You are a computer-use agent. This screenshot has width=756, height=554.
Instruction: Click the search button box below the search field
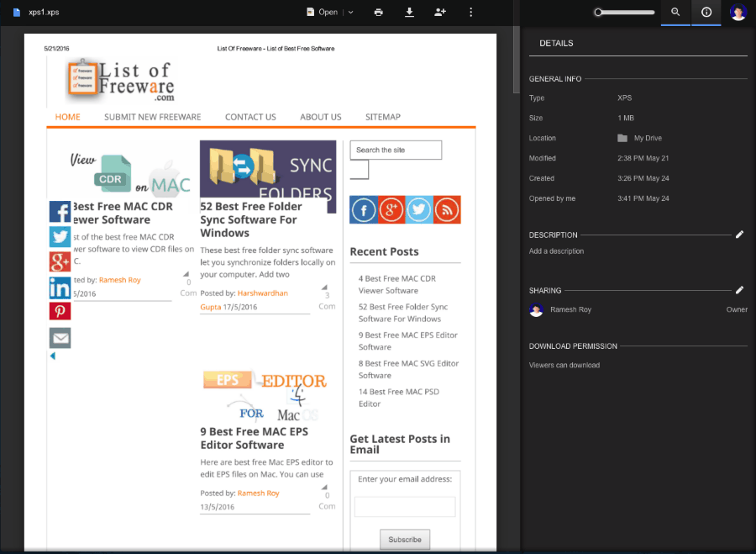(x=360, y=169)
